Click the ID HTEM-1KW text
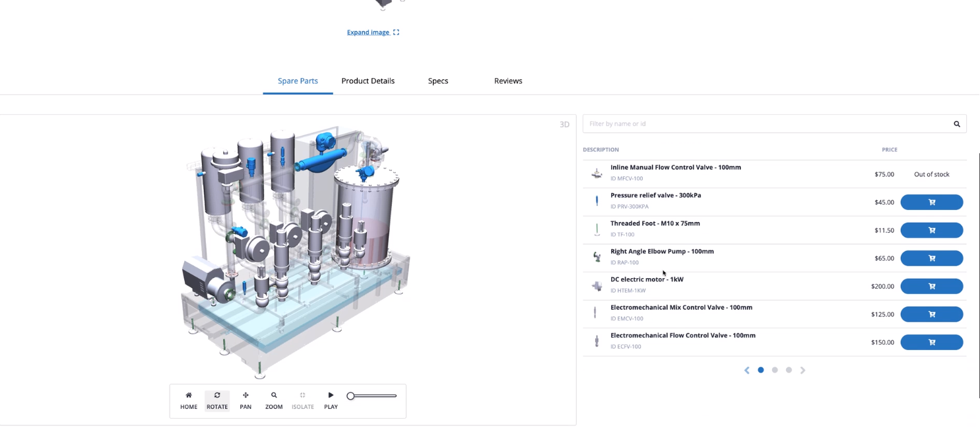Image resolution: width=980 pixels, height=436 pixels. tap(628, 291)
